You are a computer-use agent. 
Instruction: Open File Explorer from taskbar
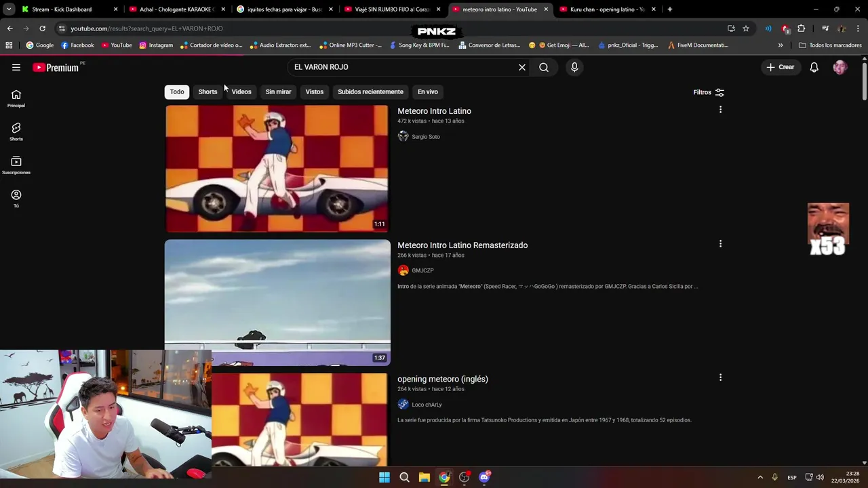tap(424, 477)
